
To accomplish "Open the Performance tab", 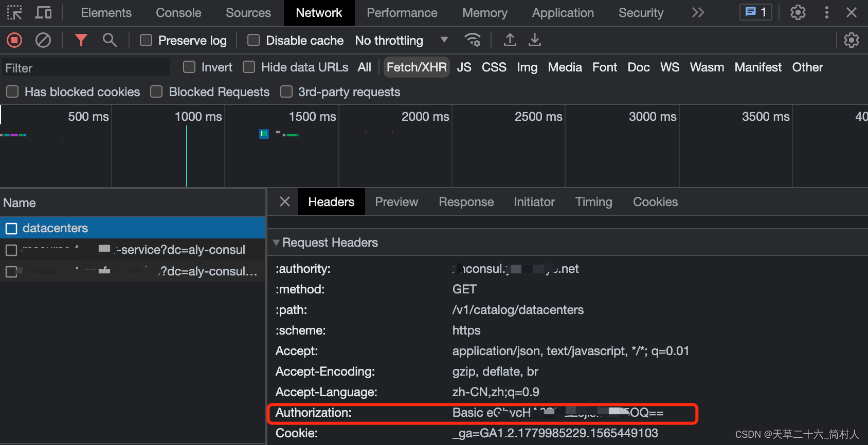I will pos(402,12).
